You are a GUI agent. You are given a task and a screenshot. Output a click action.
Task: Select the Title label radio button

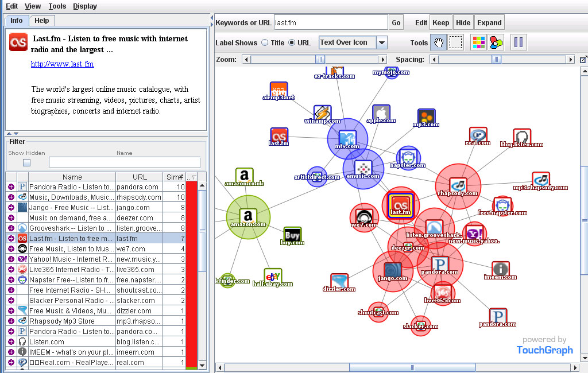(265, 42)
